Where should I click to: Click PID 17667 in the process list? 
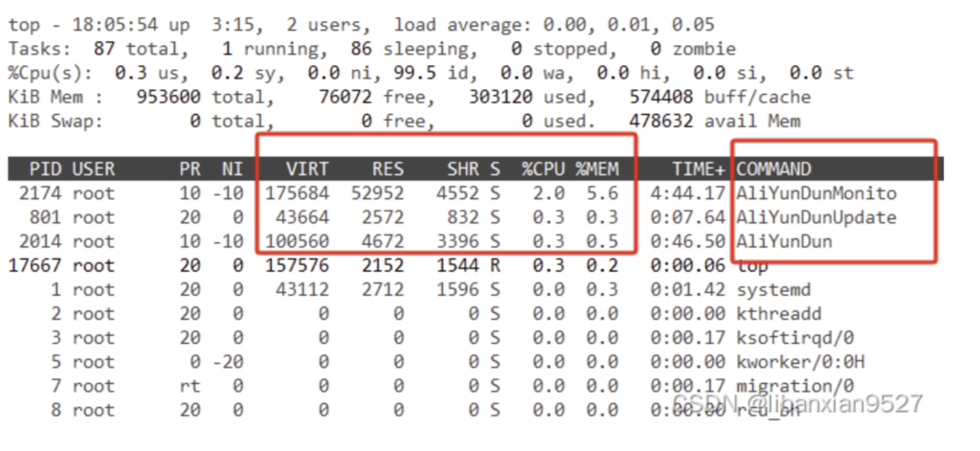35,265
